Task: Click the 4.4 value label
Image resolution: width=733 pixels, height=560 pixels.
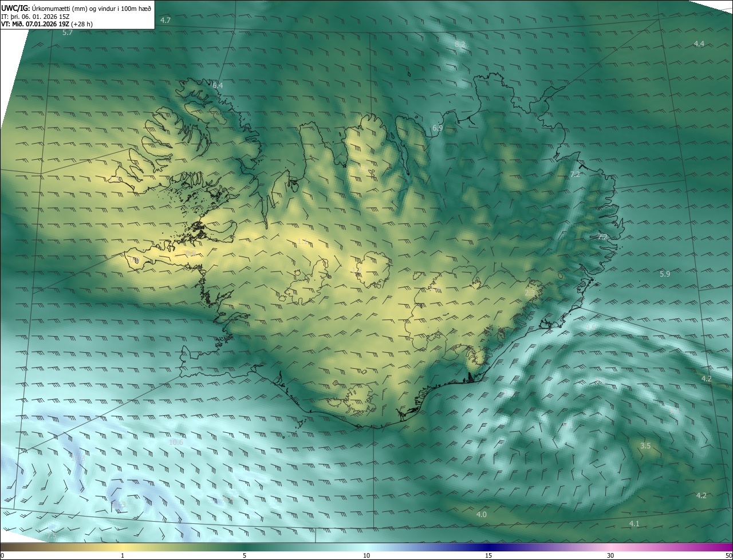Action: point(699,44)
